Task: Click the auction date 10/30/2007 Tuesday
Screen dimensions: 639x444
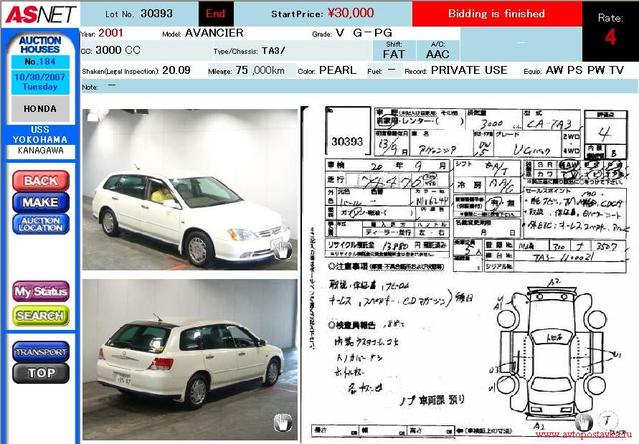Action: point(40,82)
